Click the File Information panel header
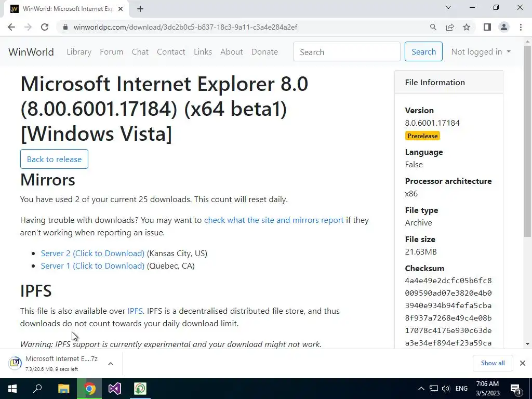This screenshot has height=399, width=532. 449,82
